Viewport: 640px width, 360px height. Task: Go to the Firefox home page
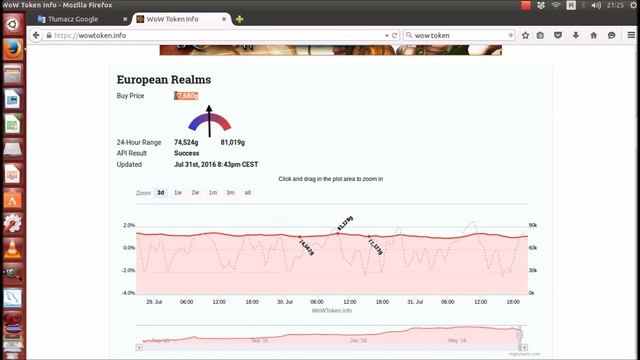pos(593,36)
